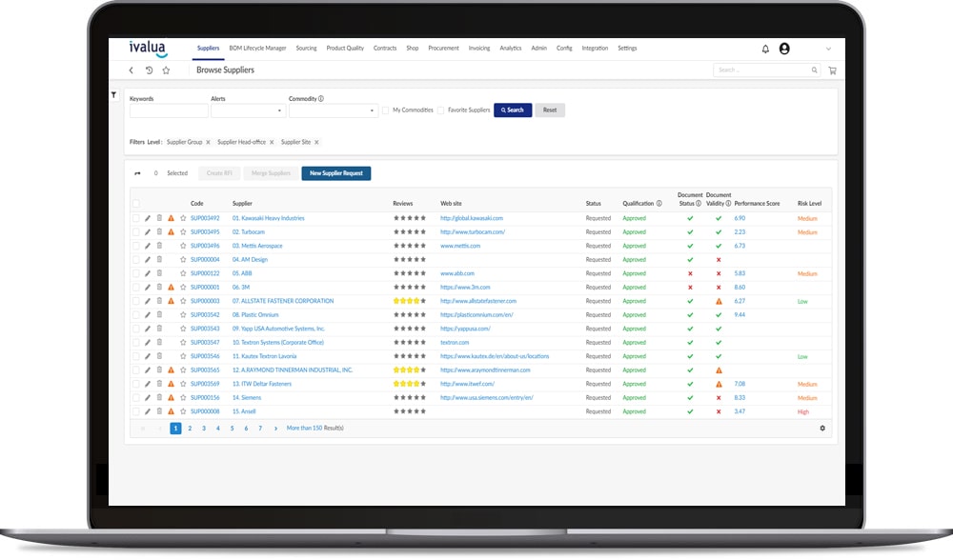Image resolution: width=953 pixels, height=560 pixels.
Task: Edit Kawasaki Heavy Industries with pencil icon
Action: 147,218
